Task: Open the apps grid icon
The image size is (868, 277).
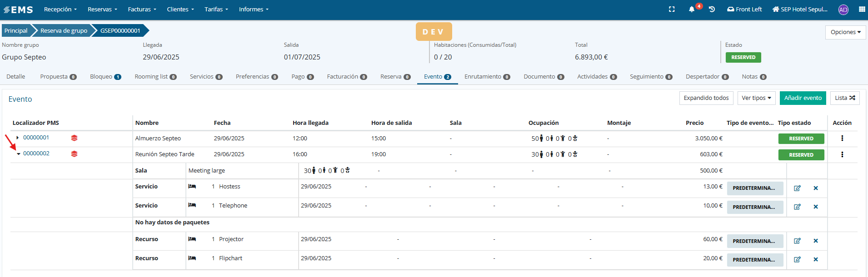Action: [x=862, y=9]
